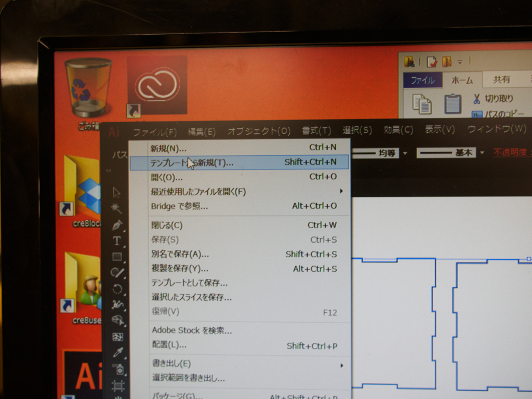The height and width of the screenshot is (399, 532).
Task: Open the 選択(S) menu
Action: (x=357, y=130)
